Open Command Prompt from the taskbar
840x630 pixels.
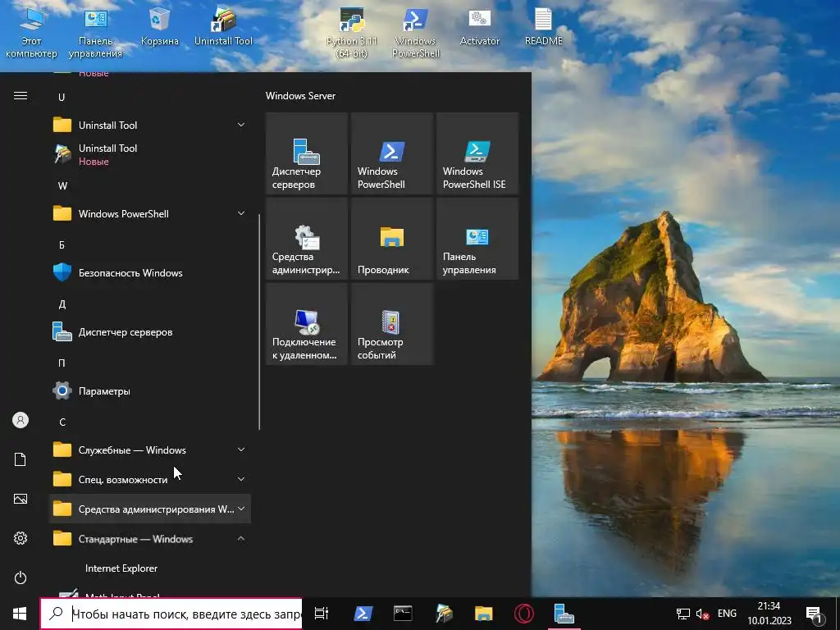[403, 614]
